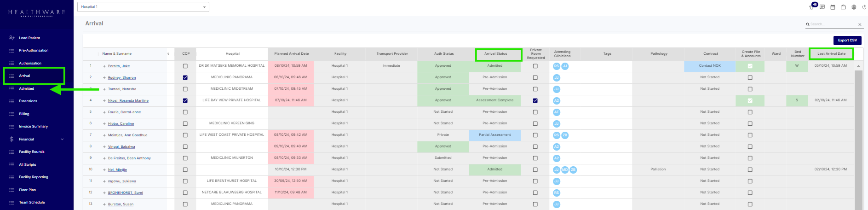Open the notifications bell
This screenshot has height=210, width=868.
[x=812, y=7]
